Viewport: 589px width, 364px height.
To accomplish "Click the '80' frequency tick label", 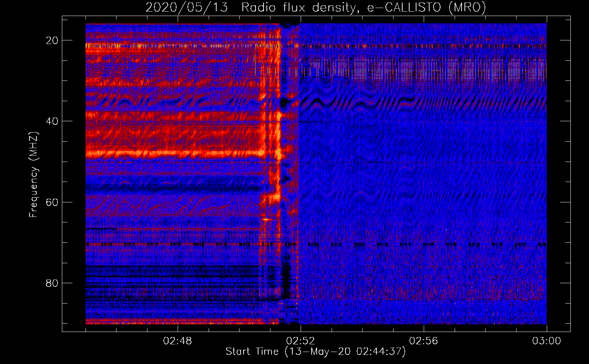I will 52,283.
